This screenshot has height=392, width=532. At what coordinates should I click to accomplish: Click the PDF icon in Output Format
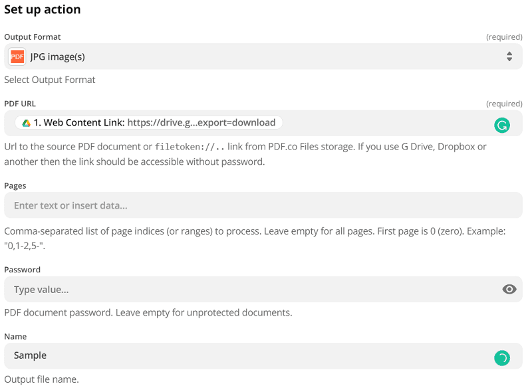click(x=17, y=56)
